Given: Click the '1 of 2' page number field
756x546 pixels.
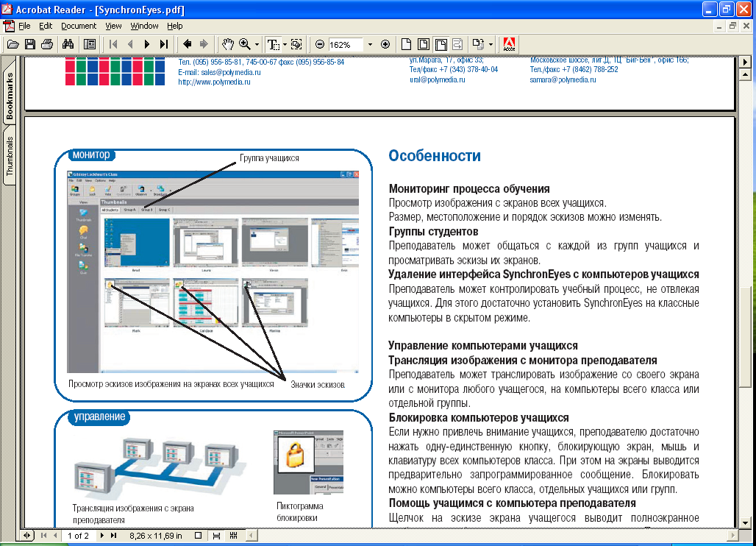Looking at the screenshot, I should pyautogui.click(x=78, y=536).
